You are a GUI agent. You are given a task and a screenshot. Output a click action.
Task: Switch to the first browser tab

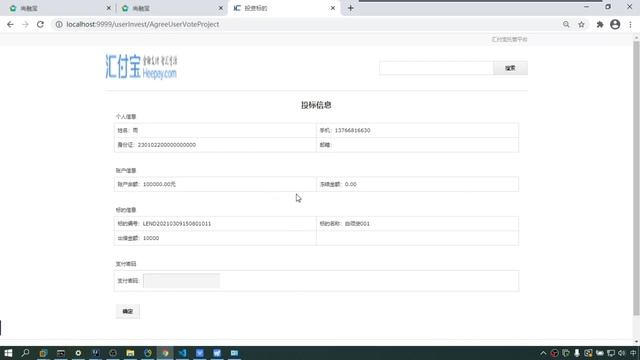tap(59, 8)
